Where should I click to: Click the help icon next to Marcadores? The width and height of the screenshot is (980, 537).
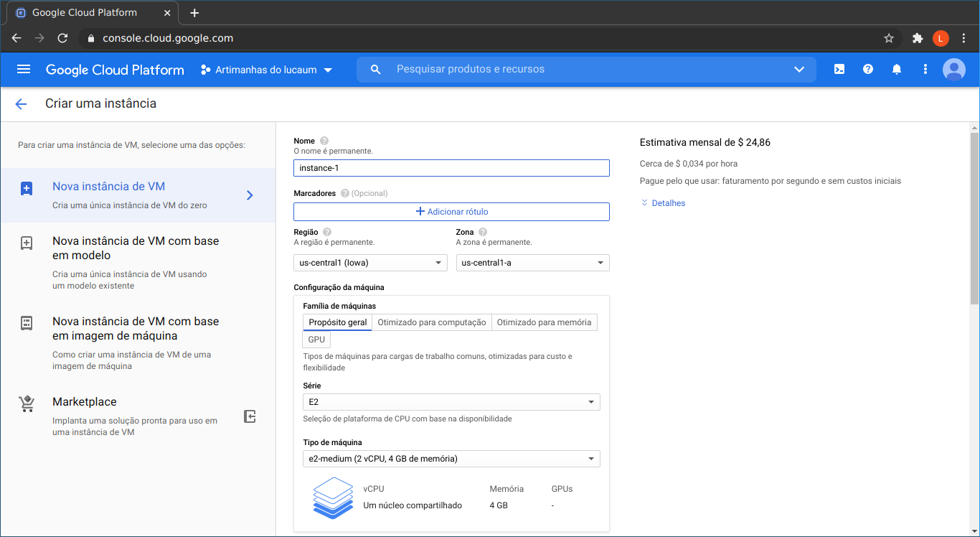coord(345,193)
